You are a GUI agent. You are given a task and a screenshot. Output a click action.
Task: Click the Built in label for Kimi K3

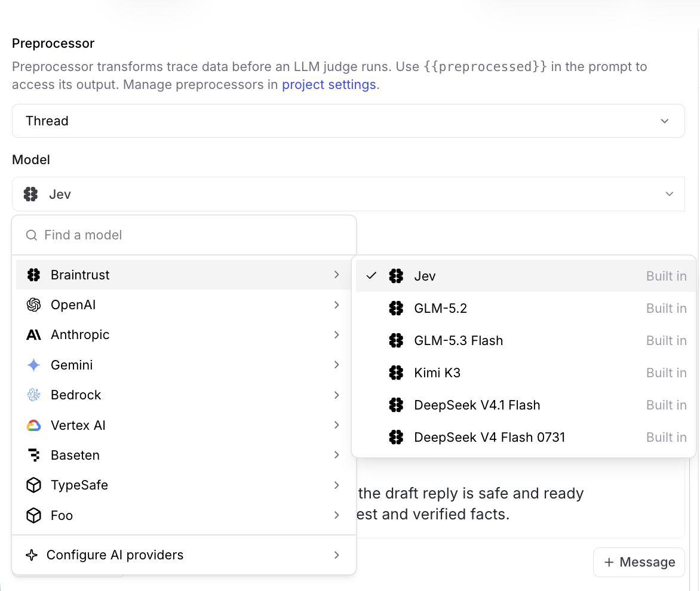[x=666, y=373]
